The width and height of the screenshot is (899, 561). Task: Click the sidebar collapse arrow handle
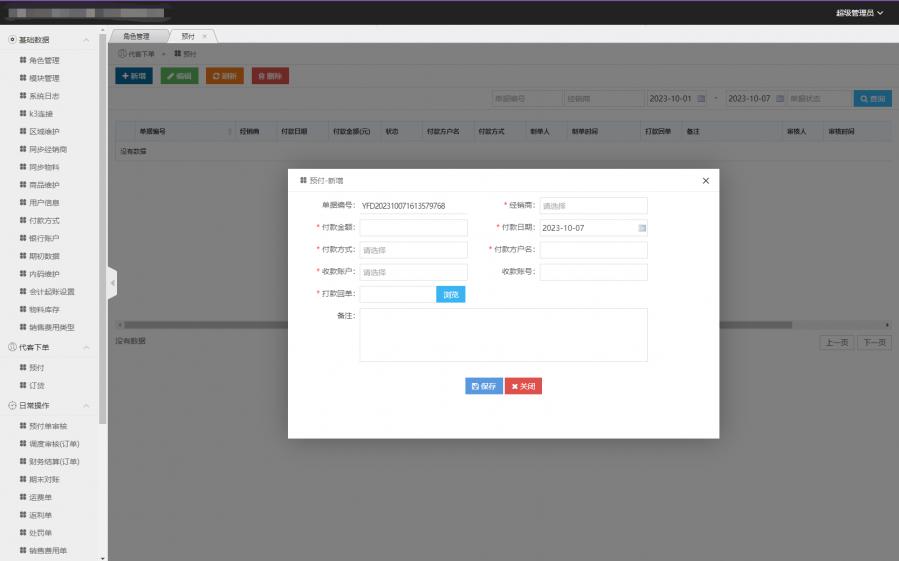[x=112, y=283]
